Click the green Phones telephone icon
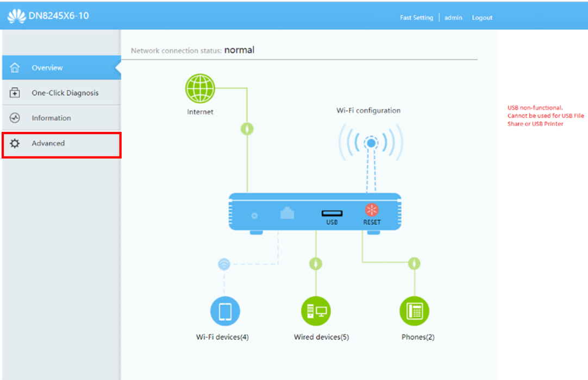 (x=414, y=311)
